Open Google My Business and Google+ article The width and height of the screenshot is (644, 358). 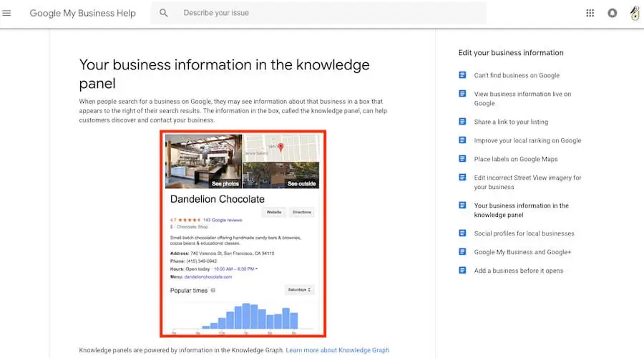click(x=522, y=252)
